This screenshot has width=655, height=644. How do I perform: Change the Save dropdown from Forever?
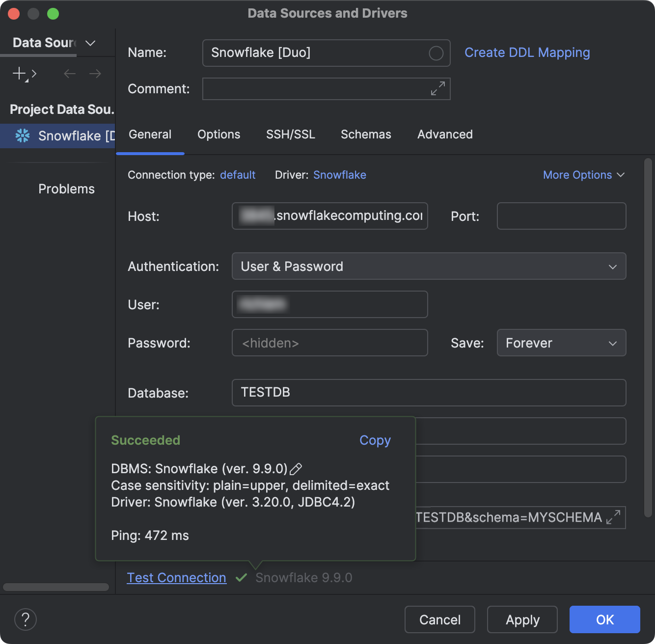coord(561,343)
